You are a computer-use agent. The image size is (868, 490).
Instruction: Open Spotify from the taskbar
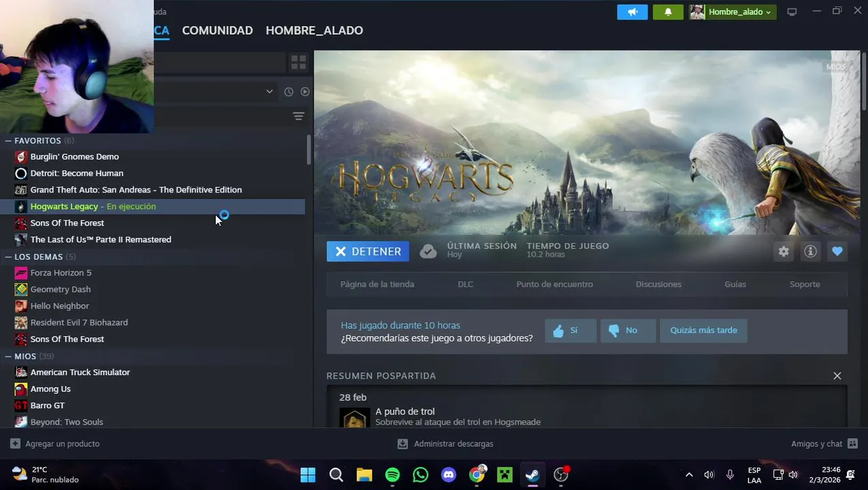coord(392,474)
